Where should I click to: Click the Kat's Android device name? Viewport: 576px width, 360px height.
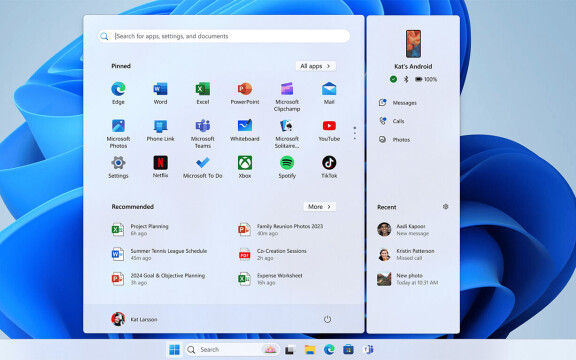click(413, 66)
